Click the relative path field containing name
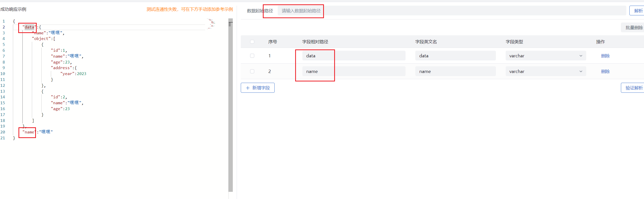The width and height of the screenshot is (644, 199). pyautogui.click(x=354, y=71)
